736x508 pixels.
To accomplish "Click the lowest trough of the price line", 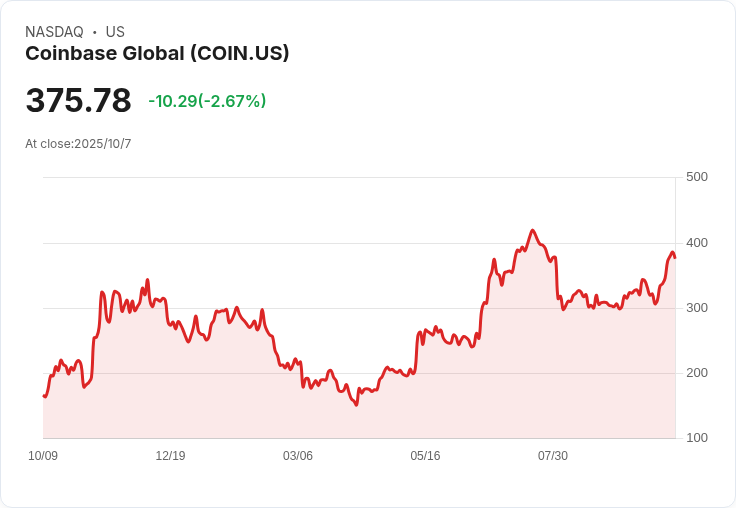I will pyautogui.click(x=356, y=404).
